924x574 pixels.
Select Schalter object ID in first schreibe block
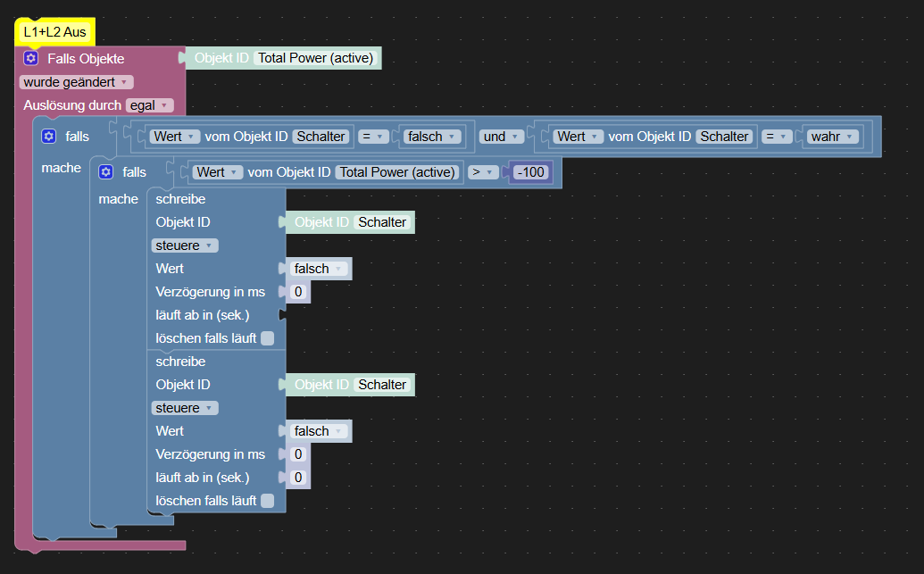coord(382,222)
